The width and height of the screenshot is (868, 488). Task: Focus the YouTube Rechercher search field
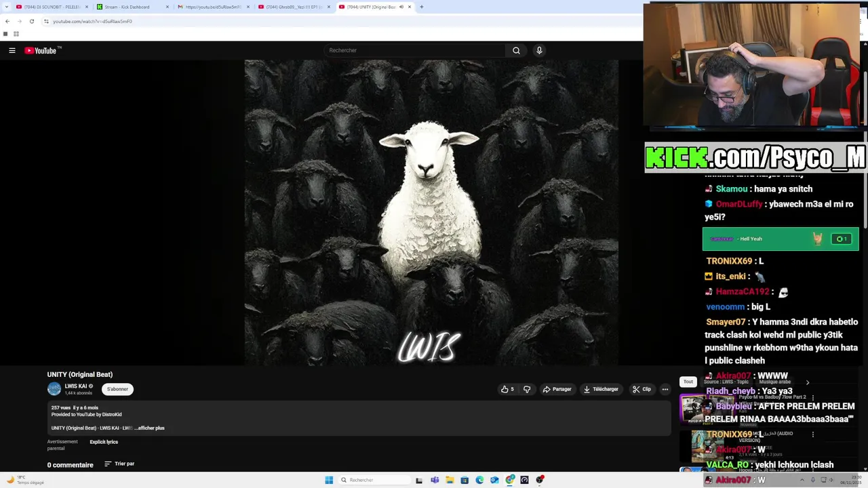415,50
